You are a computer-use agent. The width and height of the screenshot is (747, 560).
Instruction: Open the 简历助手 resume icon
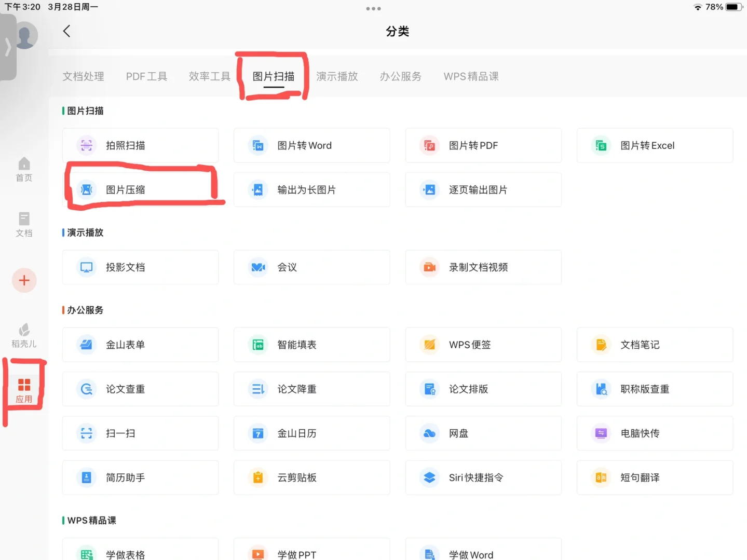point(87,477)
